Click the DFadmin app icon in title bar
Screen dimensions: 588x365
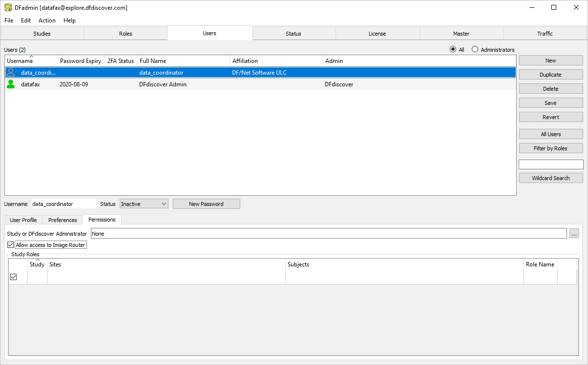(x=8, y=8)
